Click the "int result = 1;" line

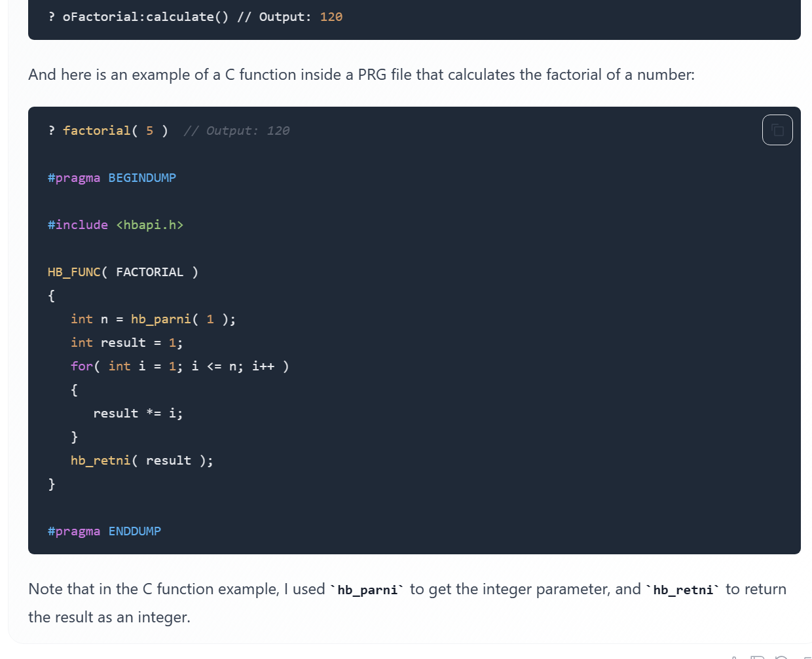[x=126, y=343]
